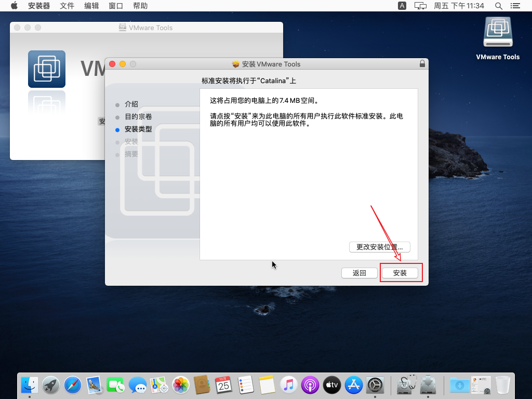Select the 目的宗卷 step

(x=138, y=117)
